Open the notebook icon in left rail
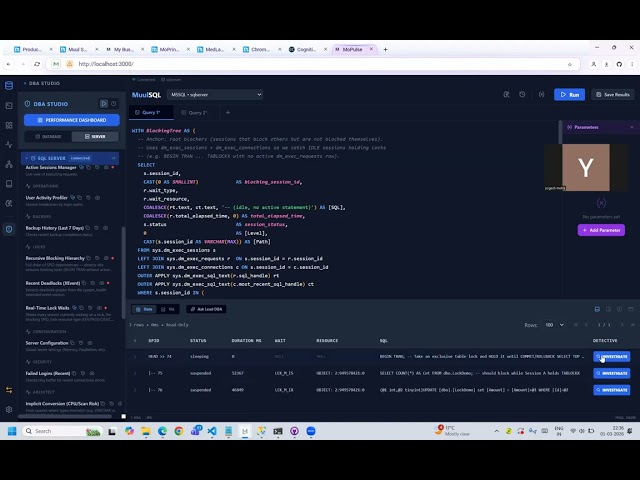The height and width of the screenshot is (480, 640). 9,184
